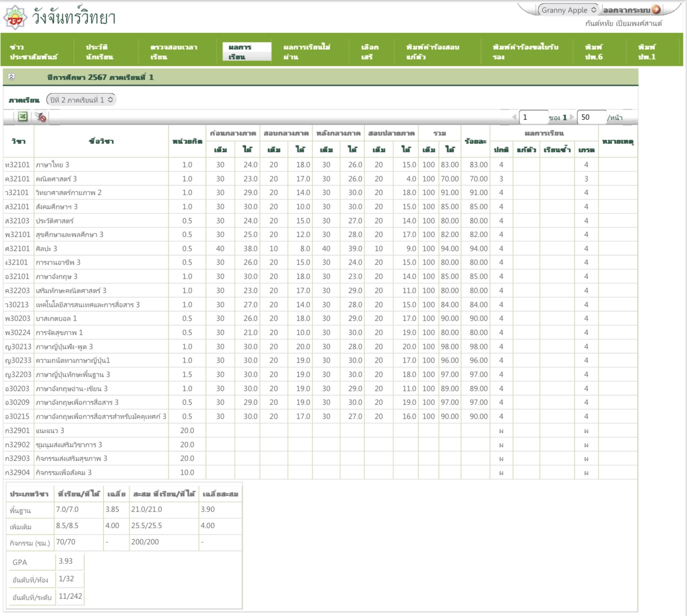Click the เทคโนโลยีสารสนเทศและการสื่อสาร 3 subject name
687x616 pixels.
pos(88,305)
